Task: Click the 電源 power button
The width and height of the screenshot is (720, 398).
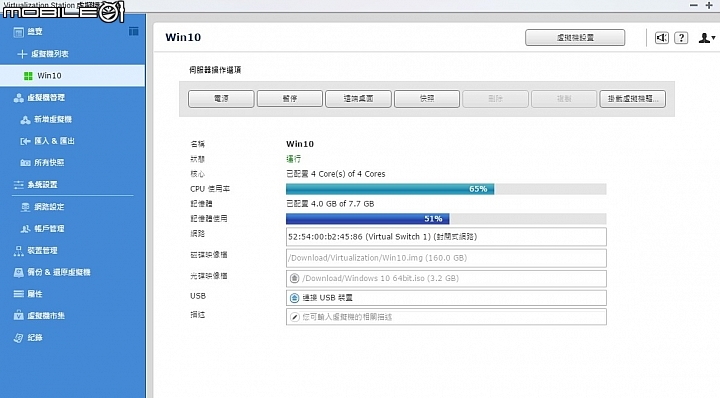Action: [x=221, y=99]
